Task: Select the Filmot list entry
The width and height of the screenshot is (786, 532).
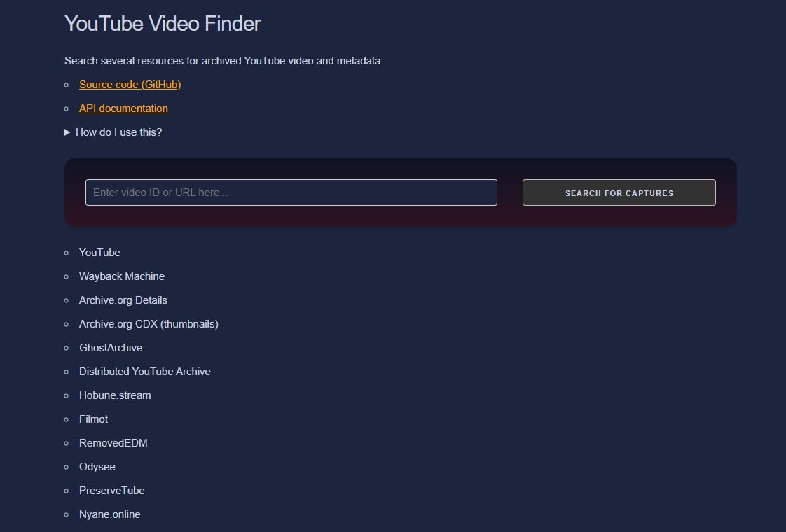Action: [x=93, y=419]
